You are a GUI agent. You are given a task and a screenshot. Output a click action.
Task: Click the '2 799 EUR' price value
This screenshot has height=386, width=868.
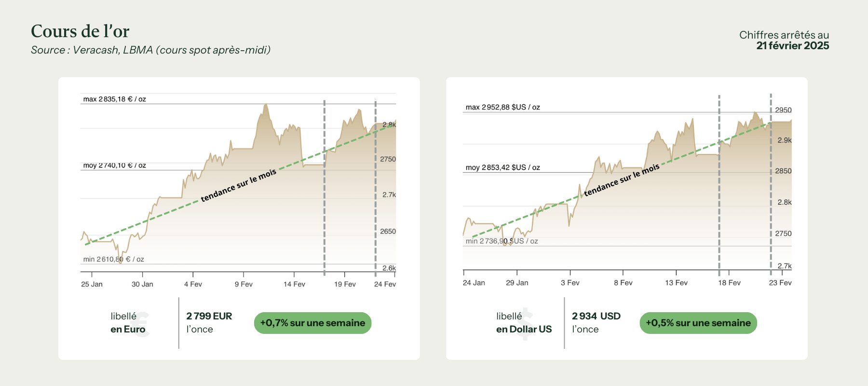tap(209, 316)
